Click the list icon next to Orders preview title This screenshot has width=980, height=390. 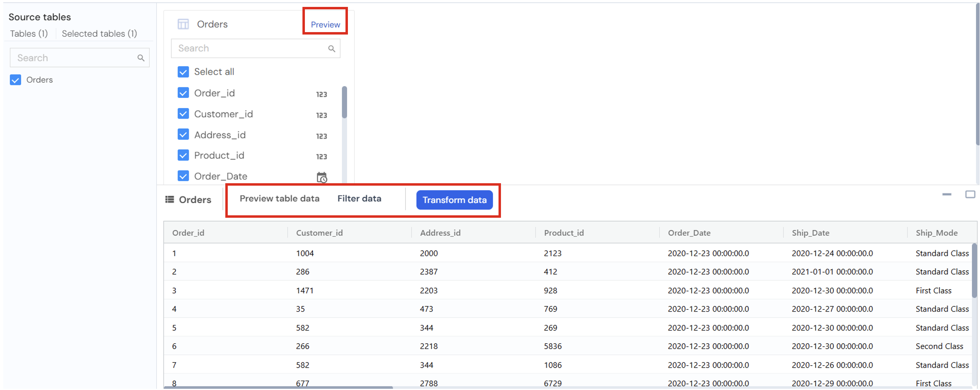tap(170, 199)
